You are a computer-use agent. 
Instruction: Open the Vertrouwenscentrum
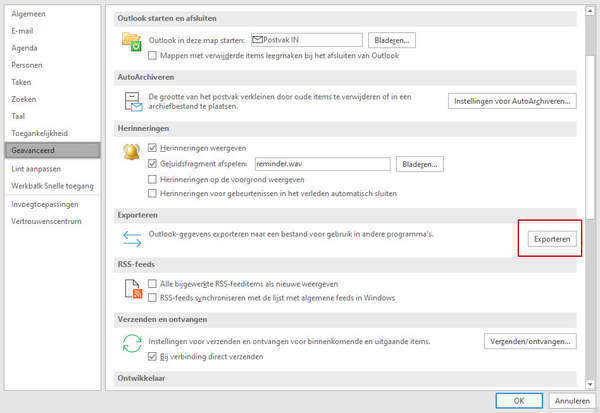52,221
